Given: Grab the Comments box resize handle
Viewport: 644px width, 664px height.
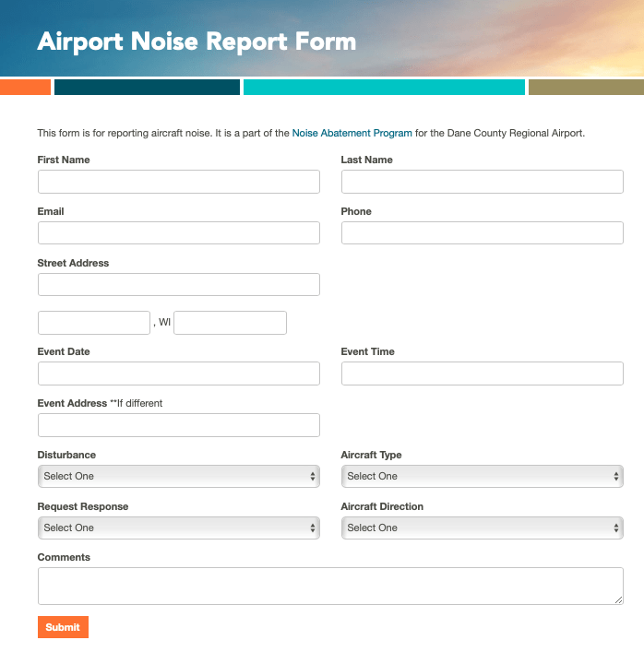Looking at the screenshot, I should (x=618, y=599).
